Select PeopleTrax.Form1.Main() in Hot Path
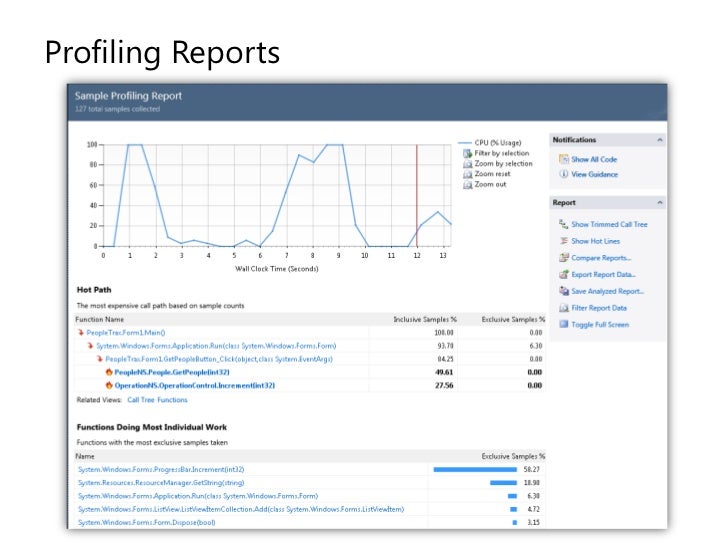 coord(125,332)
